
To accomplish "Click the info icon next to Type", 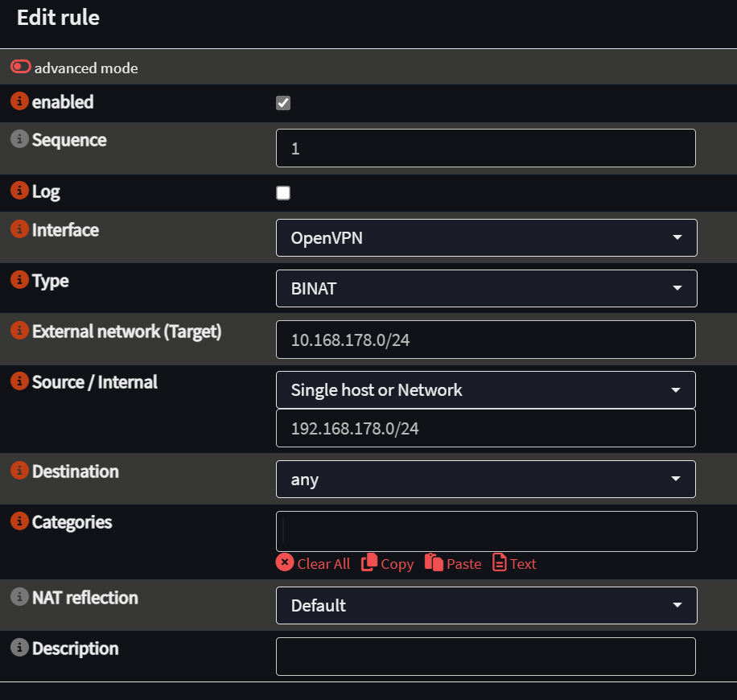I will 20,280.
